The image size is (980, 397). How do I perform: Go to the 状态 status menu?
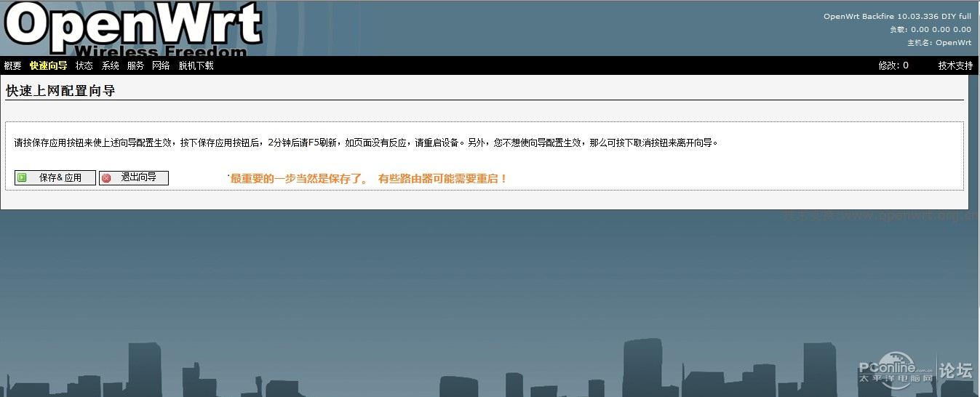click(x=84, y=65)
